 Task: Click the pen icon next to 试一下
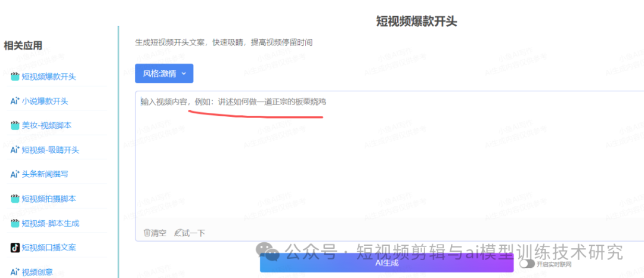click(x=178, y=233)
